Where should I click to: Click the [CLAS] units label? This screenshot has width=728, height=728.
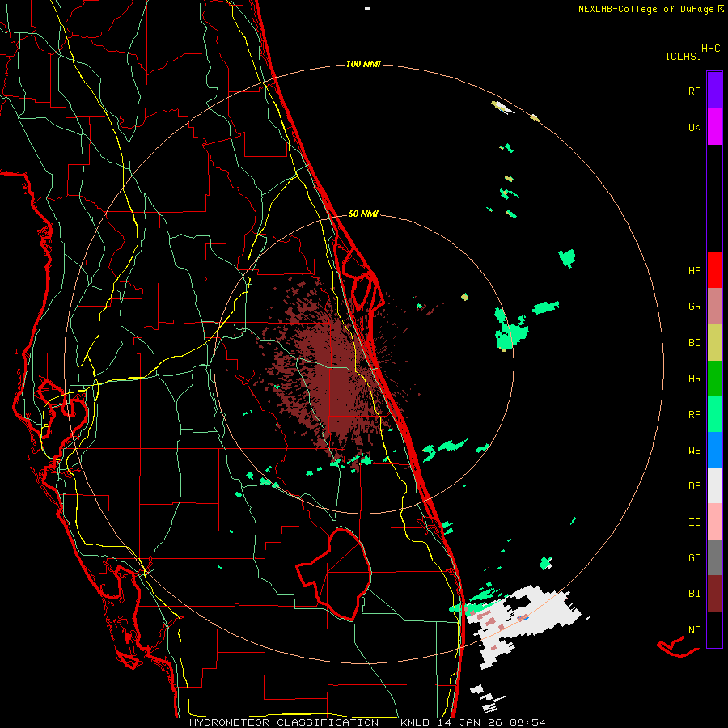[684, 56]
